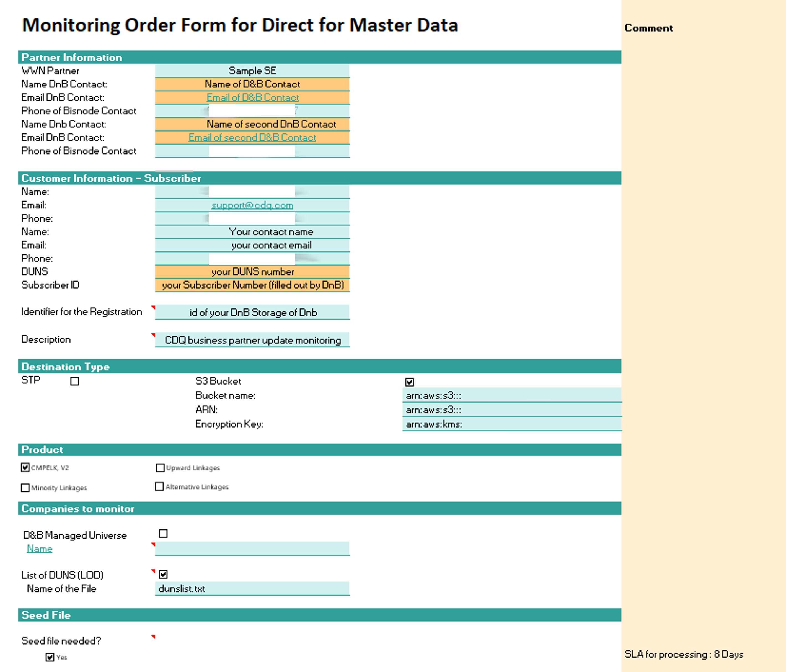The height and width of the screenshot is (672, 786).
Task: Select the empty Managed Universe Name field
Action: tap(252, 549)
